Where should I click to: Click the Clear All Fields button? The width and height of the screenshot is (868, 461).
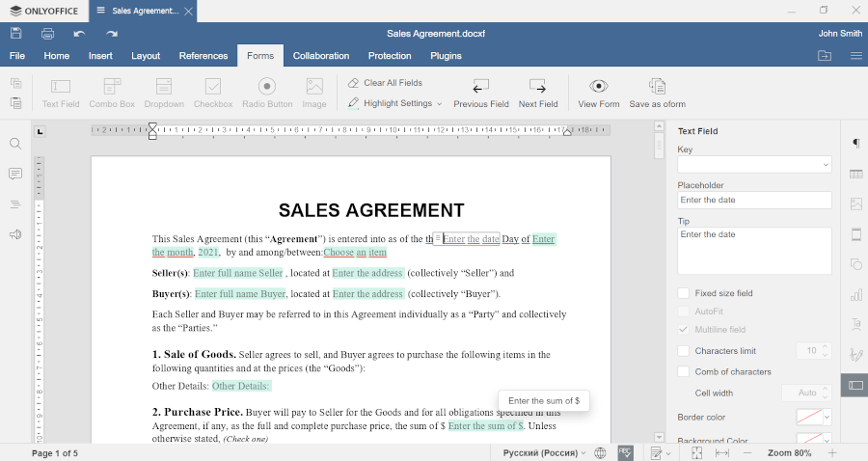click(385, 83)
